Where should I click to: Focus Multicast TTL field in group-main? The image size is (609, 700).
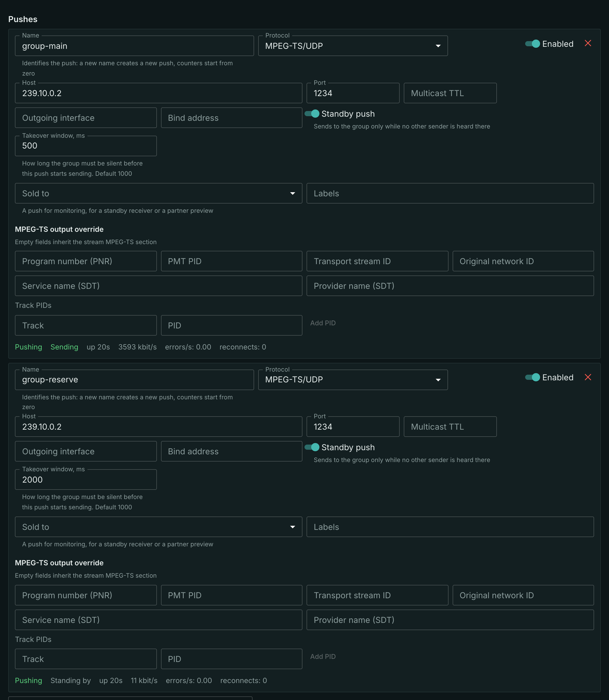coord(450,93)
